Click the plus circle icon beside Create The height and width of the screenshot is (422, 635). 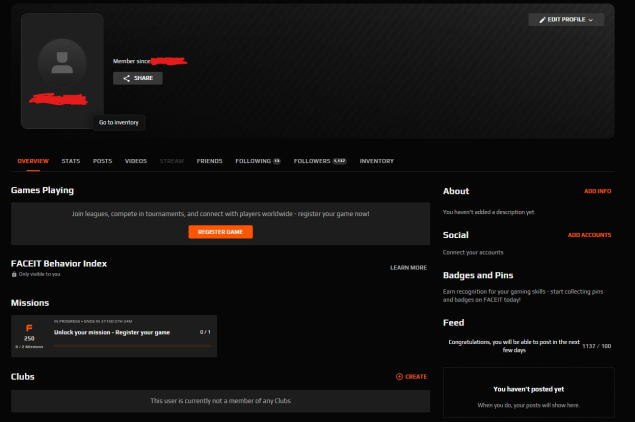point(399,377)
